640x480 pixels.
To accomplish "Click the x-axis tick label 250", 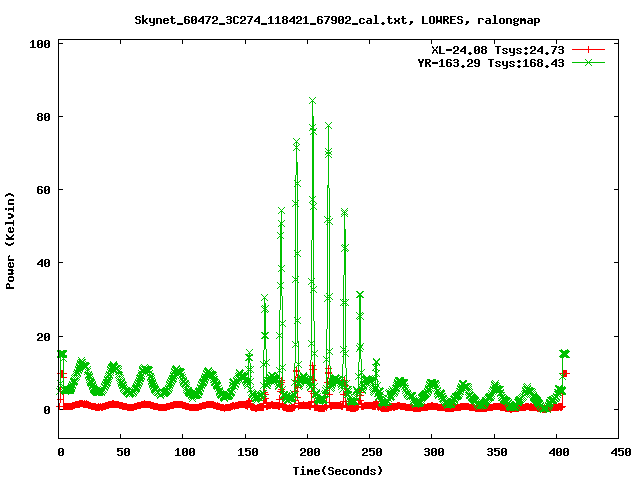I will point(371,452).
